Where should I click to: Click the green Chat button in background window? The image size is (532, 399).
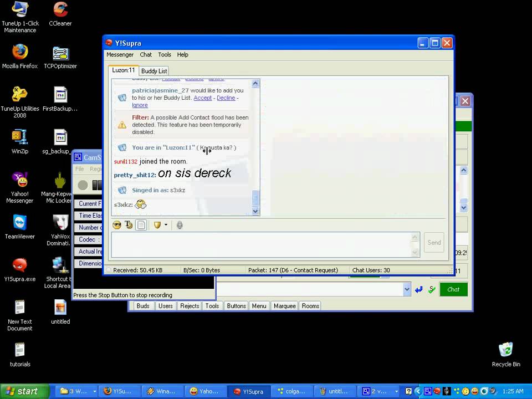pyautogui.click(x=453, y=289)
